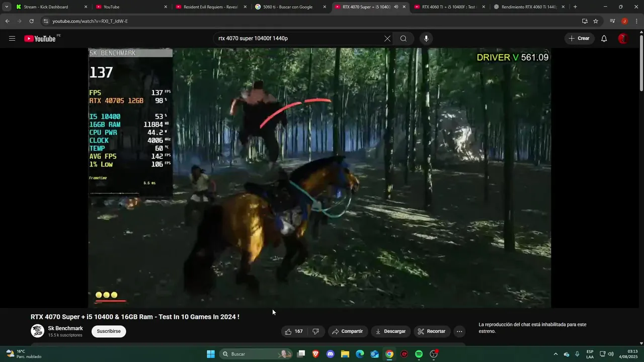Open Chrome three-dot menu
The image size is (644, 362).
pos(636,21)
